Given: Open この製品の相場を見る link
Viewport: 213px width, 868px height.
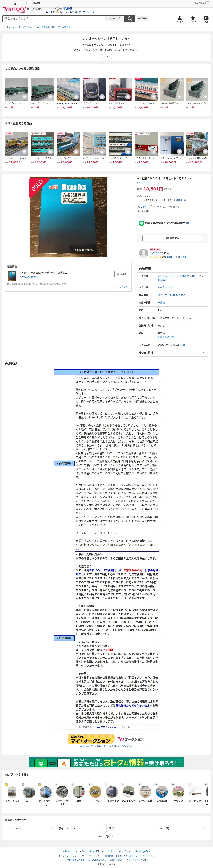Looking at the screenshot, I should pos(29,277).
